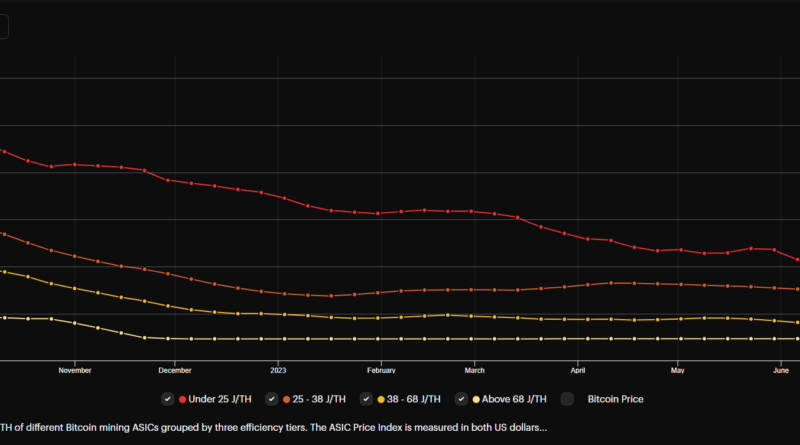Uncheck the Above 68 J/TH checkbox

point(462,399)
